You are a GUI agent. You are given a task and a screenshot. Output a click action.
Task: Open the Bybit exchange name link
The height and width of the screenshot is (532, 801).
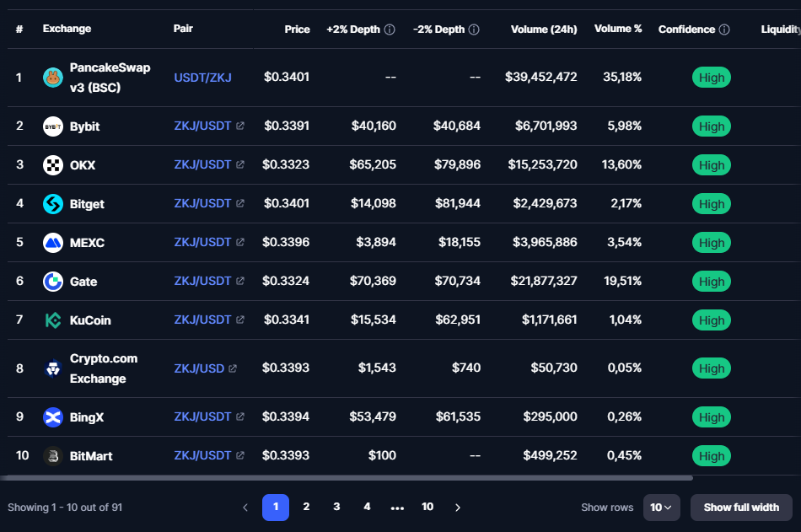[85, 126]
